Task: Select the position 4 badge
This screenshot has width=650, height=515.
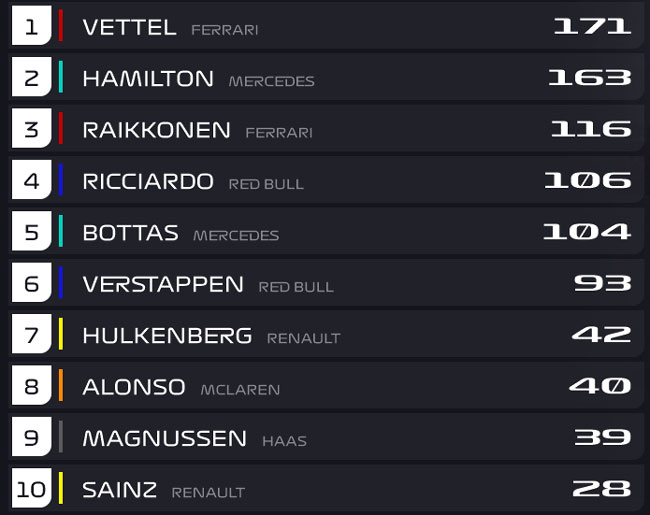Action: (32, 180)
